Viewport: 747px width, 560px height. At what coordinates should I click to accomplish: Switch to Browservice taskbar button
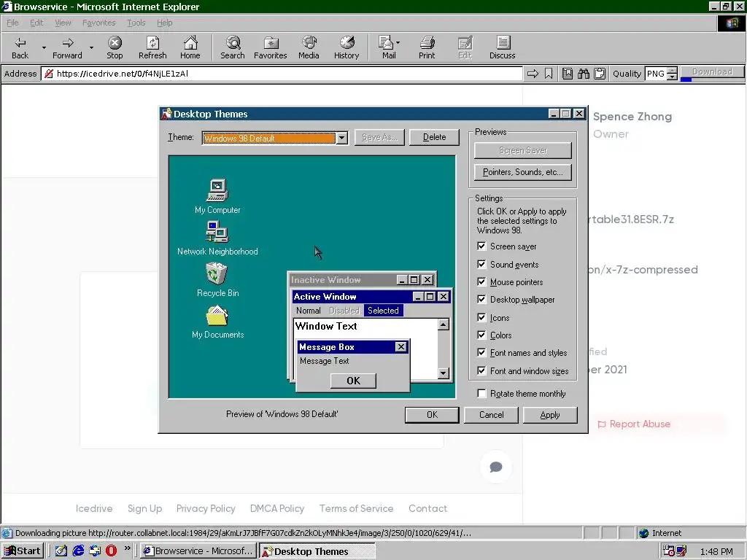(x=198, y=551)
